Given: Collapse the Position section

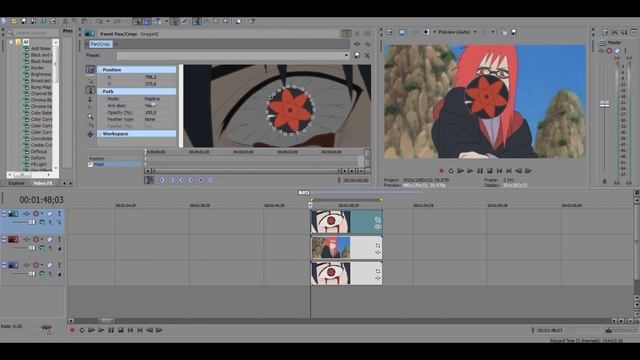Looking at the screenshot, I should 99,70.
